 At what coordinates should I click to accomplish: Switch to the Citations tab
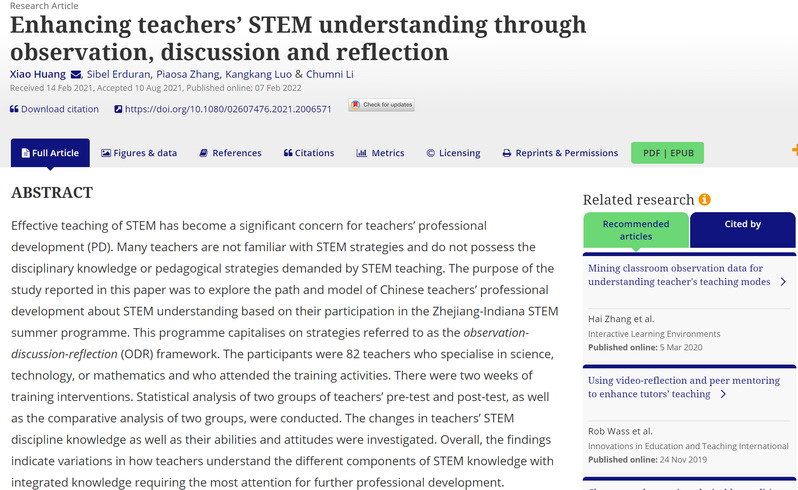tap(309, 153)
